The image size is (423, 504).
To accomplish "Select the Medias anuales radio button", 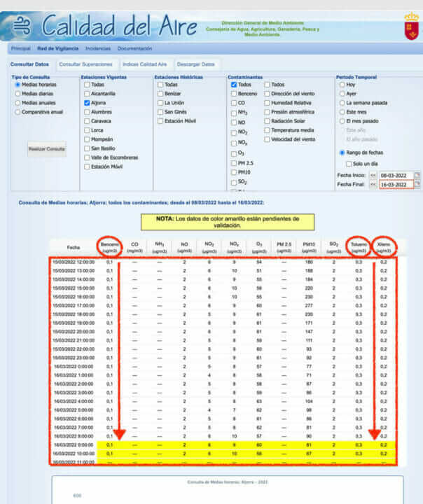I will [x=18, y=103].
